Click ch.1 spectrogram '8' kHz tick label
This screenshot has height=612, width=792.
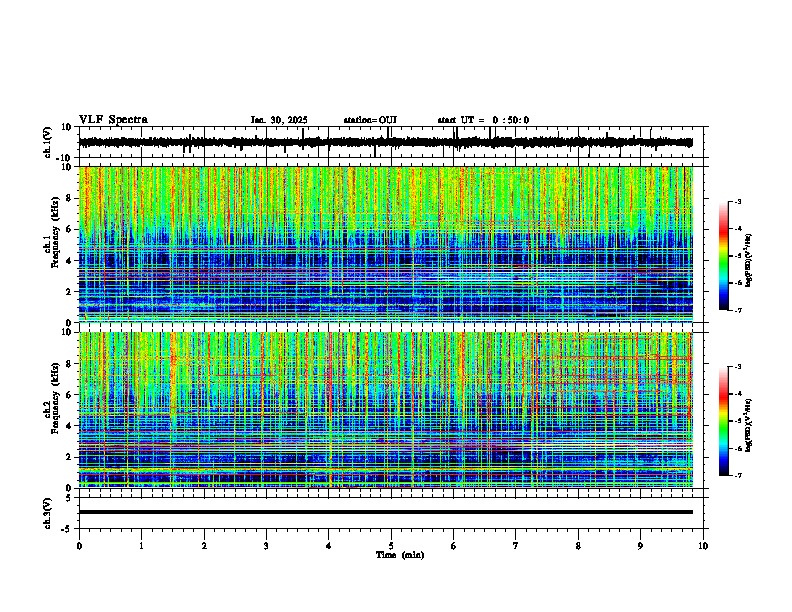70,198
